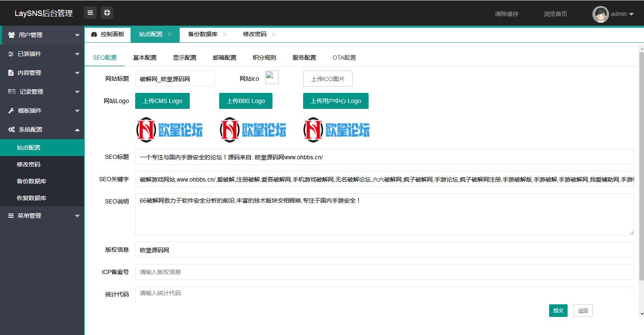The image size is (644, 335).
Task: Click the 上传BBS Logo button
Action: pyautogui.click(x=246, y=100)
